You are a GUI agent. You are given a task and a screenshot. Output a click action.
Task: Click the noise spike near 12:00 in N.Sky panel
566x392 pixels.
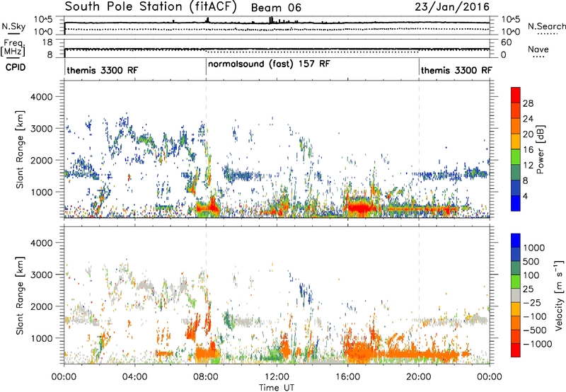point(271,20)
